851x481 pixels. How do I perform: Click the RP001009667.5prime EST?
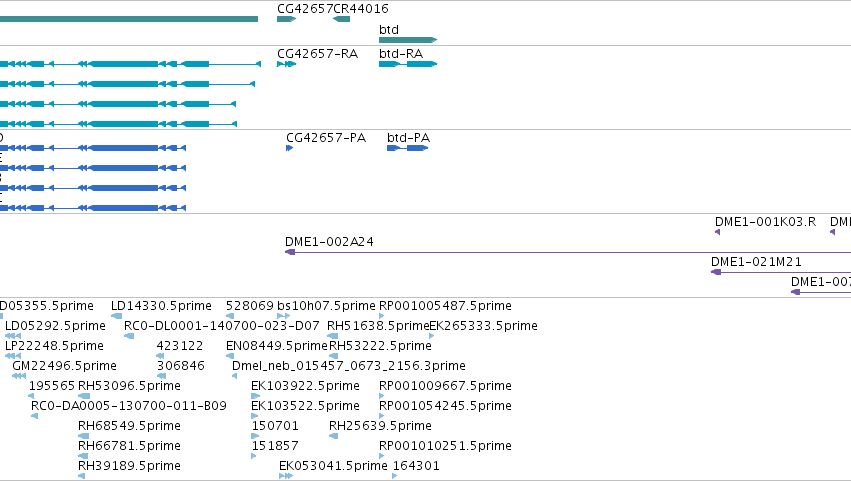point(382,396)
